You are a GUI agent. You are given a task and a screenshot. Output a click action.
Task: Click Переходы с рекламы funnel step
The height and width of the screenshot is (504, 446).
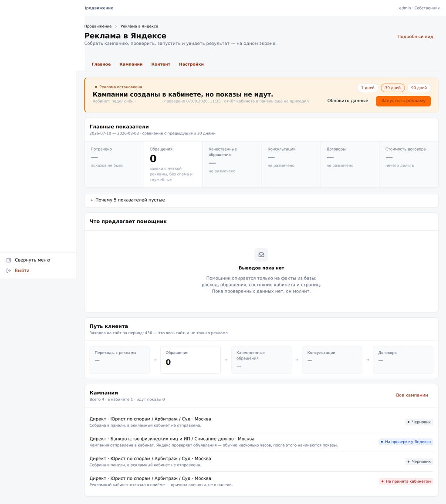(120, 360)
